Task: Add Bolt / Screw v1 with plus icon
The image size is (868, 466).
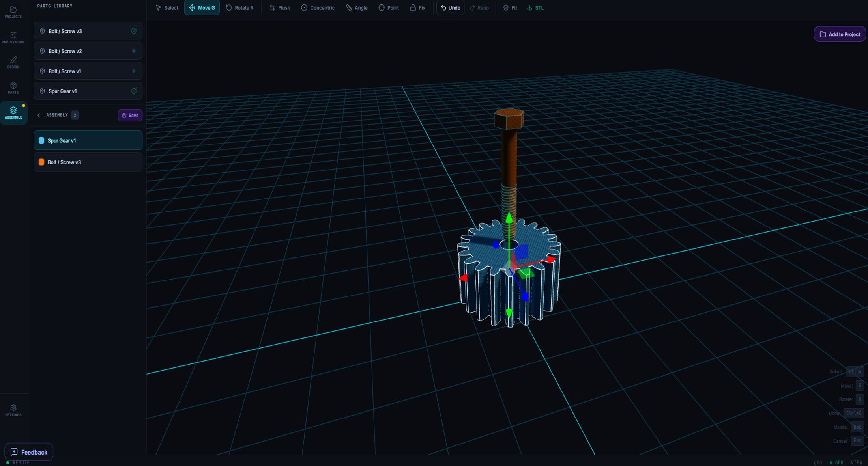Action: (x=134, y=71)
